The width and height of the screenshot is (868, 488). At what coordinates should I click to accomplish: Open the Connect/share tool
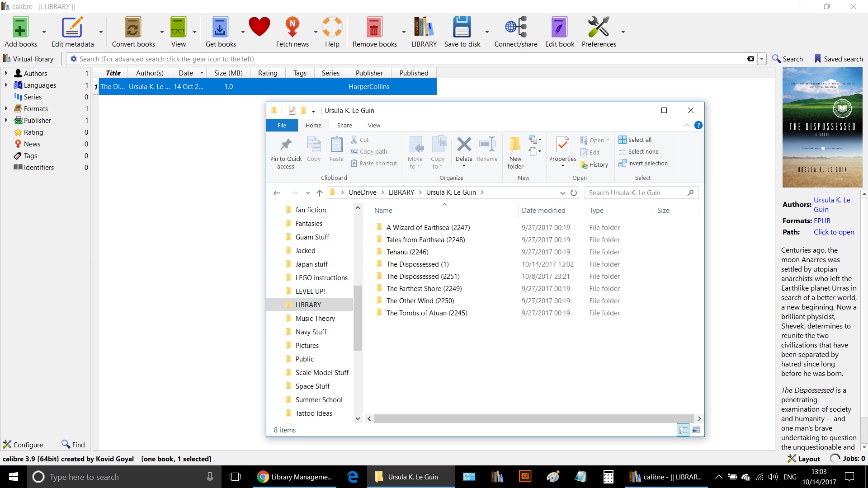(x=515, y=28)
